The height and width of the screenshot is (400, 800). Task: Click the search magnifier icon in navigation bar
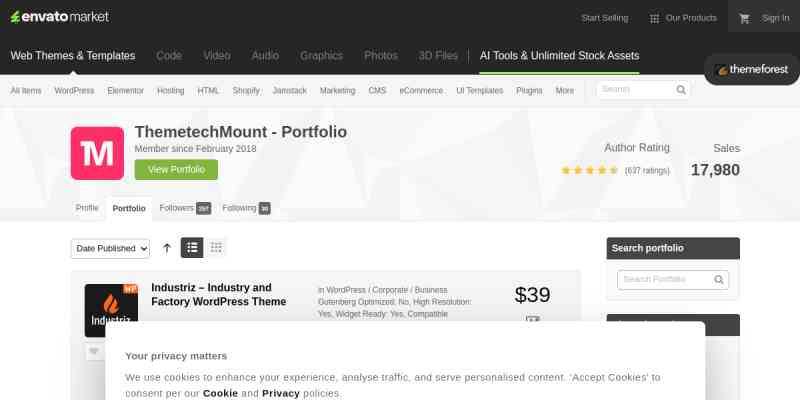coord(681,90)
